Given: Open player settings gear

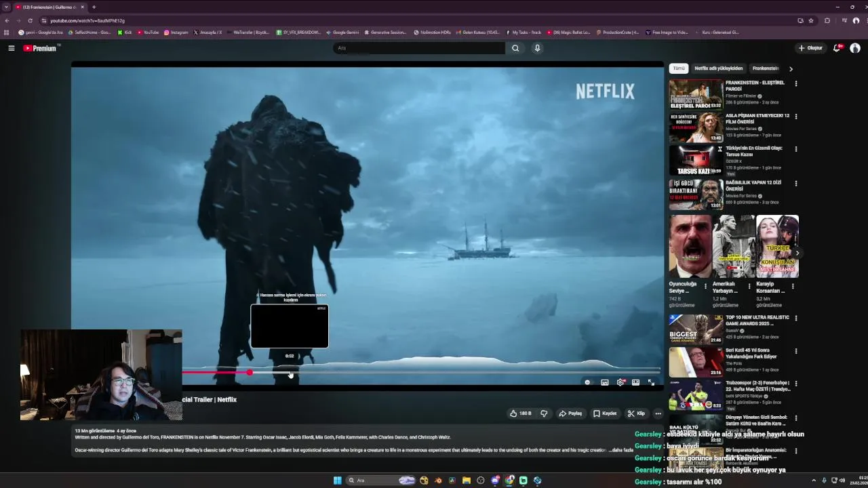Looking at the screenshot, I should (x=620, y=382).
